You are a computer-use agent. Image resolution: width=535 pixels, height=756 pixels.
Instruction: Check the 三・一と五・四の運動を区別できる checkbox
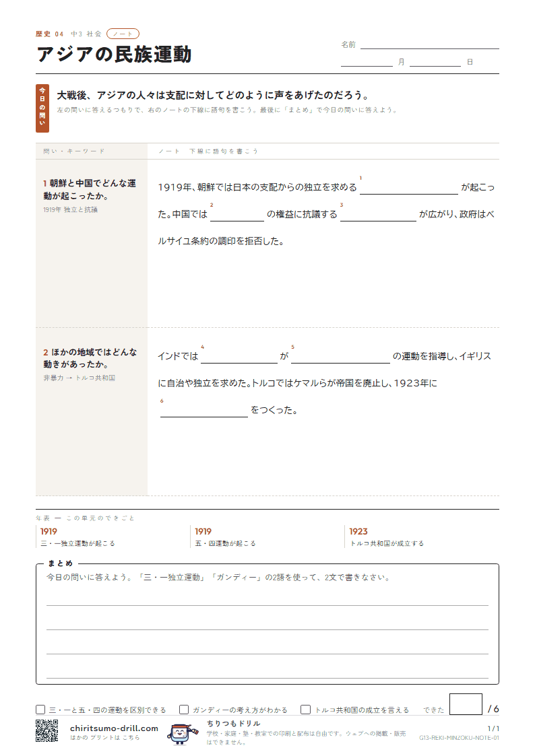click(40, 710)
